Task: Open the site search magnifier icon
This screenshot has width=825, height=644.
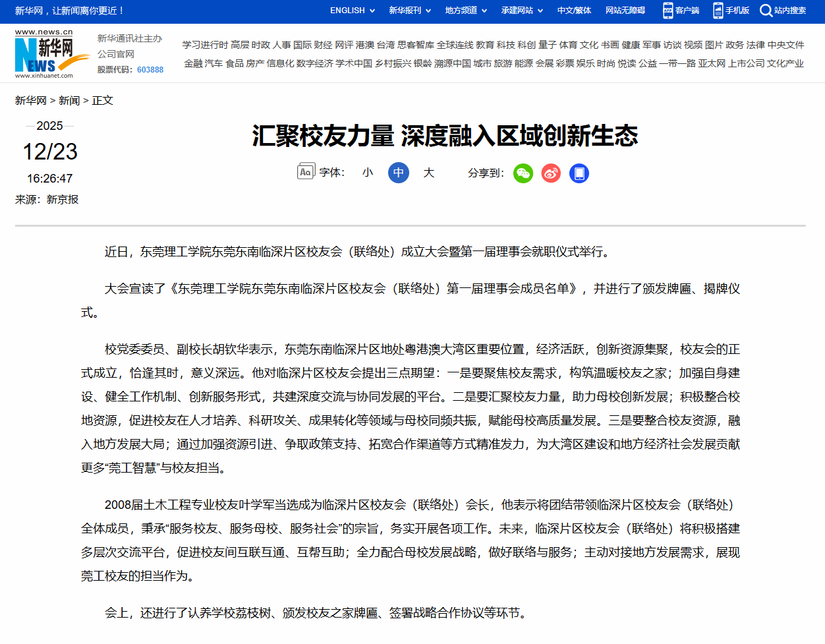Action: pos(766,11)
